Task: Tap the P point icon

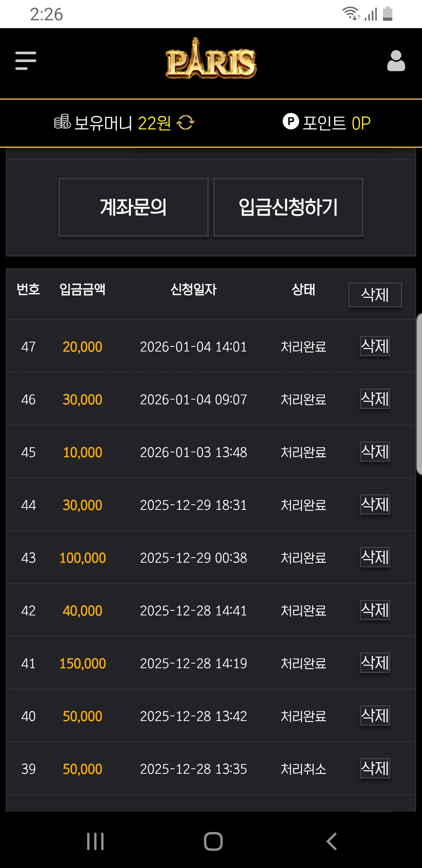Action: [291, 122]
